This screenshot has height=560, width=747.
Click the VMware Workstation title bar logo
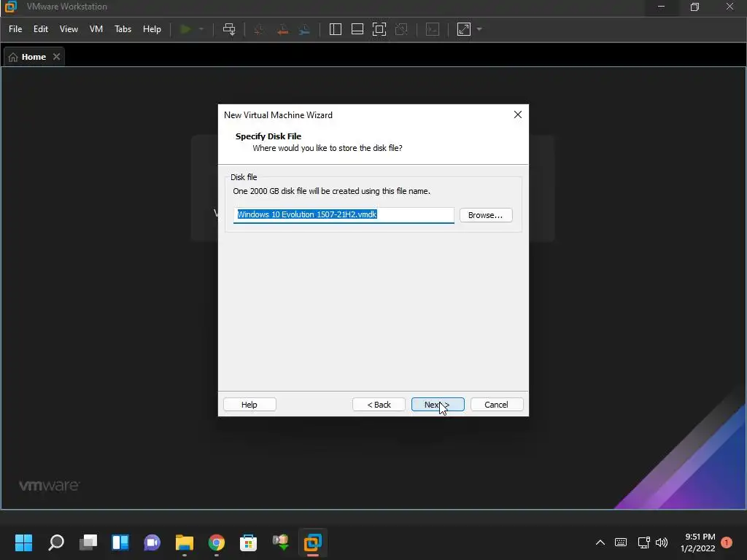pyautogui.click(x=10, y=7)
